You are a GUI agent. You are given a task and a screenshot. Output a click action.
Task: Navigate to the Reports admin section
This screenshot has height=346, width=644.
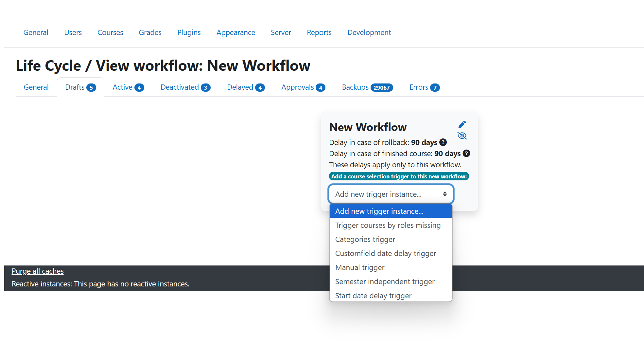pos(319,32)
